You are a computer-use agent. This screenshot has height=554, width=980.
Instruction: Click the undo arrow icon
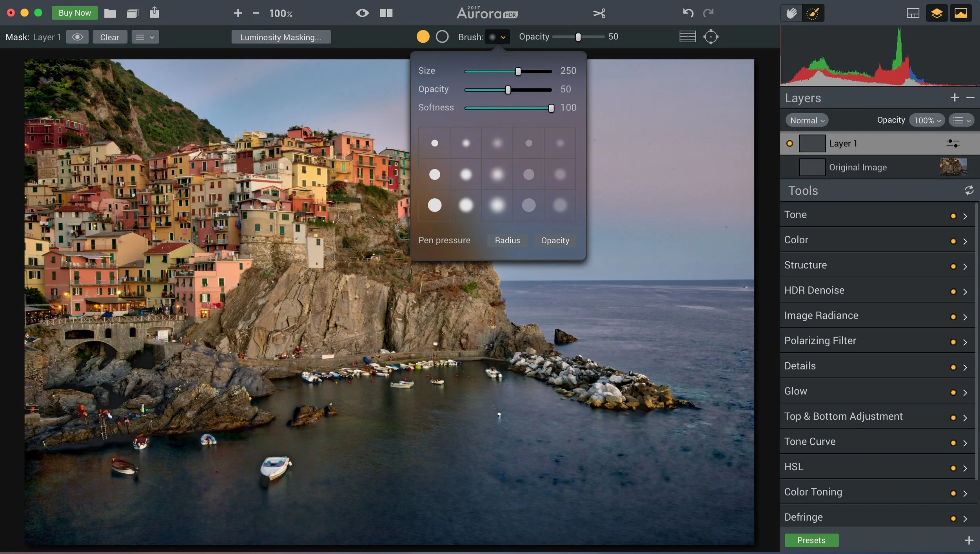click(x=688, y=13)
